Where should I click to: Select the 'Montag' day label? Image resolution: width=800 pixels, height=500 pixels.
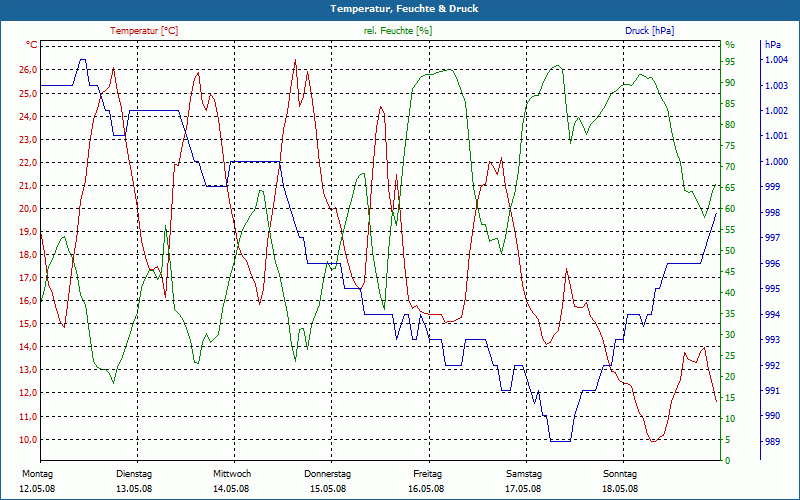click(x=38, y=474)
